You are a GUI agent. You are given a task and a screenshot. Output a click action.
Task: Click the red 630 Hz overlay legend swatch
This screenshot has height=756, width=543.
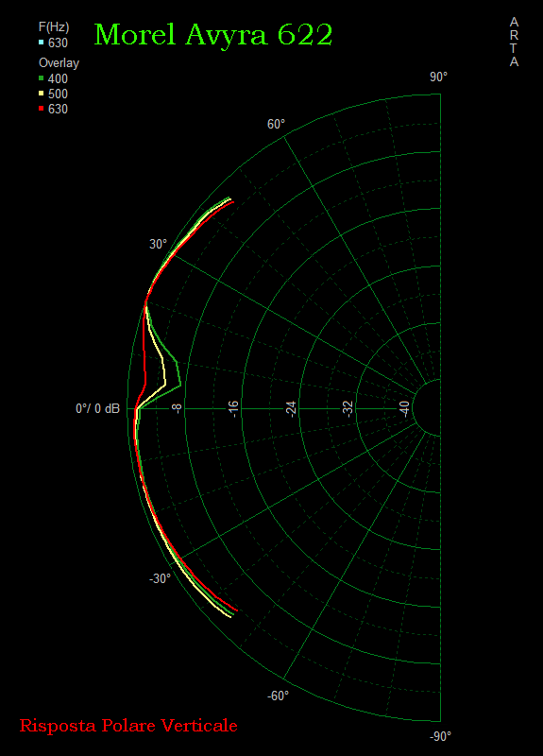click(41, 109)
